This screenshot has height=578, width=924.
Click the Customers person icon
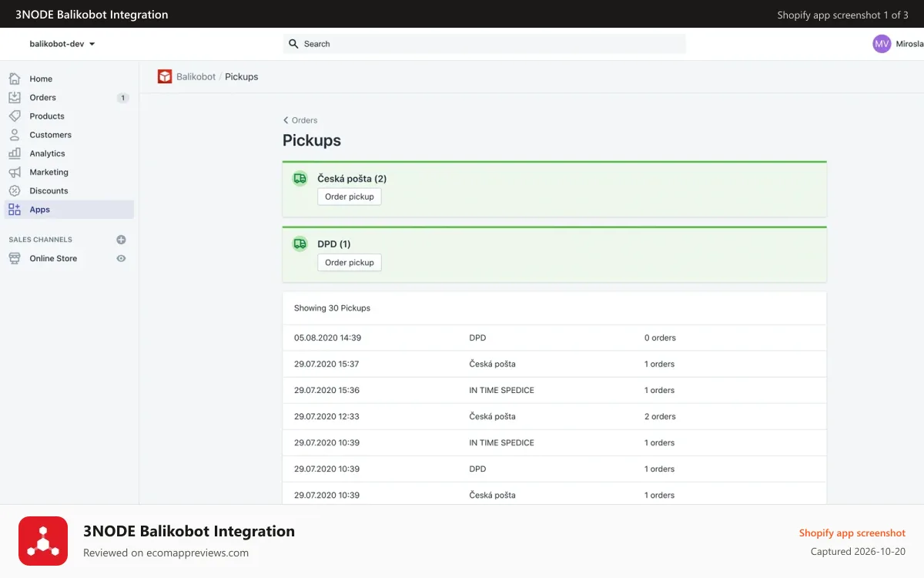[15, 135]
